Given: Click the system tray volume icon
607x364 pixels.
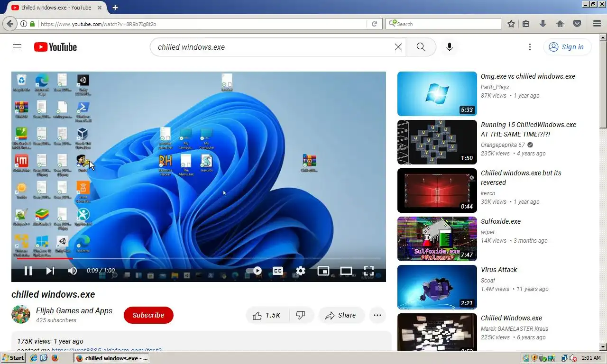Looking at the screenshot, I should [x=573, y=358].
